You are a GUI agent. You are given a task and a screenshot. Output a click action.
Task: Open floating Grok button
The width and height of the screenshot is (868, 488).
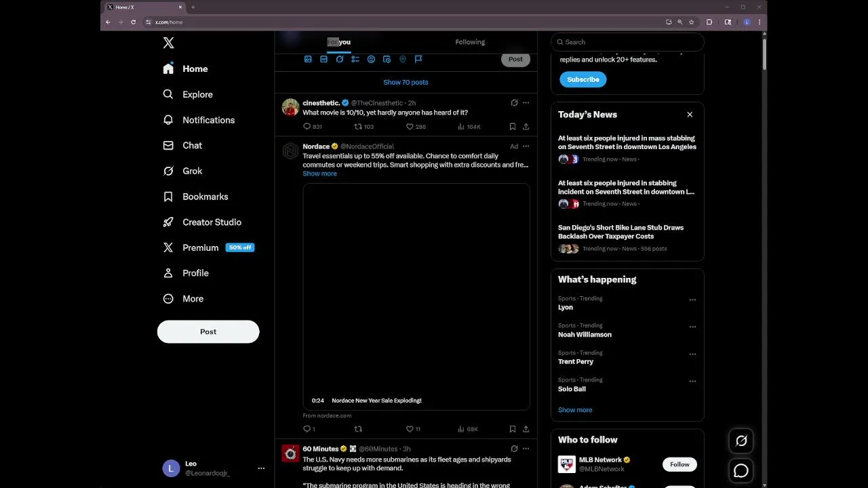tap(741, 441)
